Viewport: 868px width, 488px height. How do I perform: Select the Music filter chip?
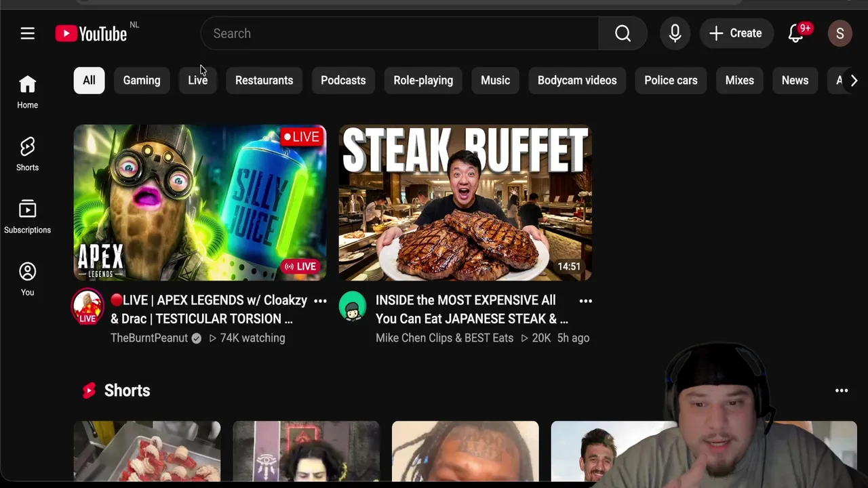tap(495, 80)
